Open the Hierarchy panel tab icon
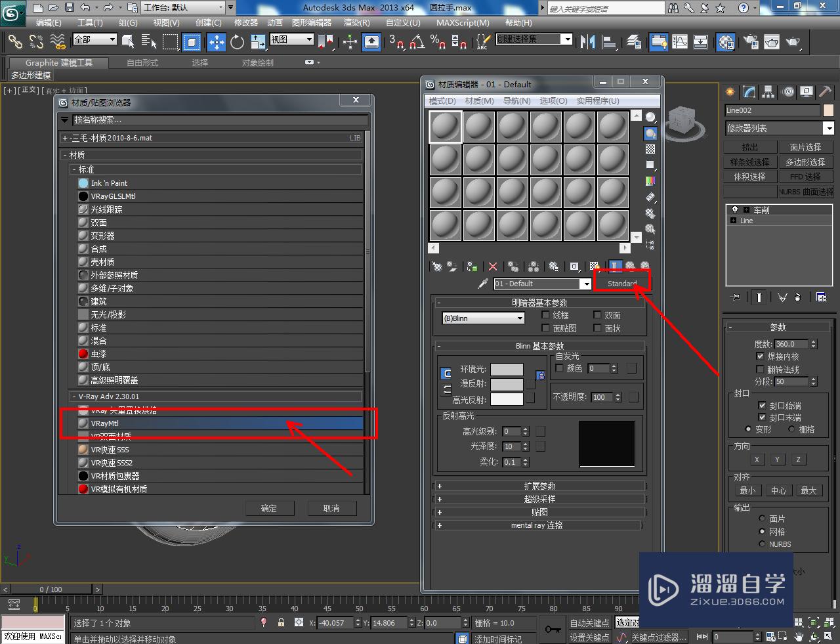Screen dimensions: 840x644 (x=768, y=92)
